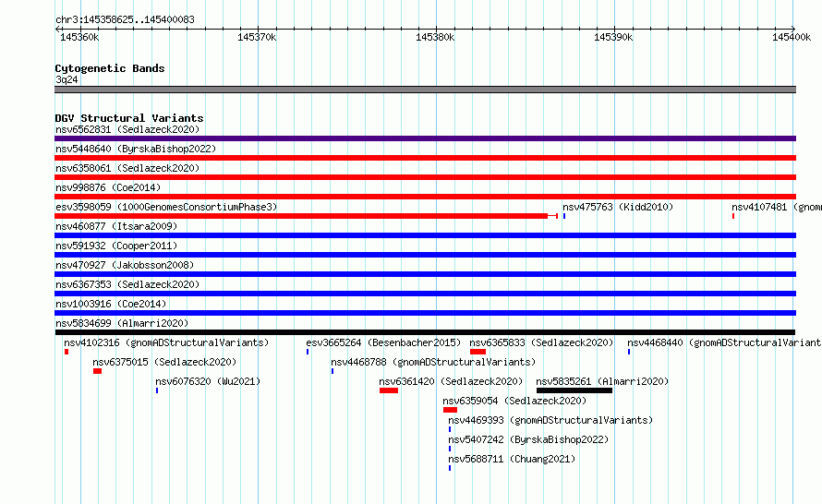The image size is (822, 504).
Task: Open nsv460877 (Itsara2009) label
Action: [x=116, y=226]
